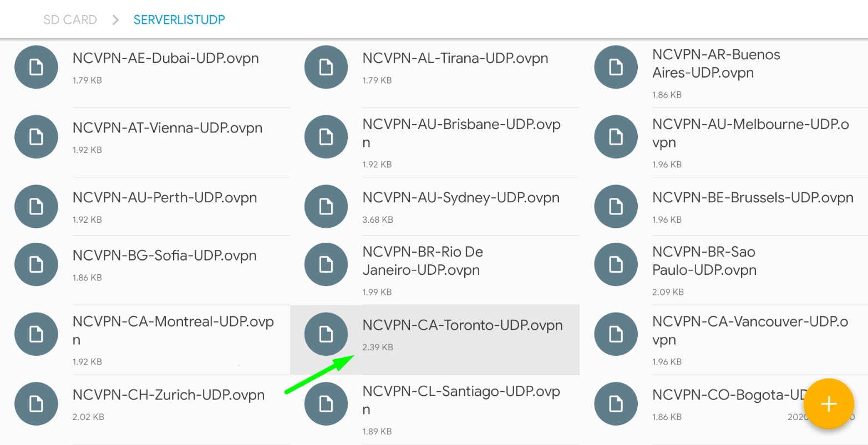
Task: Tap the file icon of NCVPN-AT-Vienna-UDP.ovpn
Action: (36, 136)
